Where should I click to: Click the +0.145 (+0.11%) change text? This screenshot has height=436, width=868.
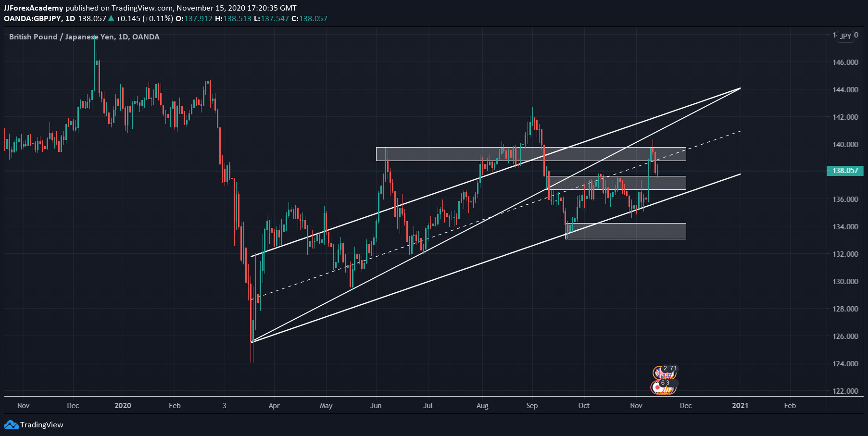[144, 18]
